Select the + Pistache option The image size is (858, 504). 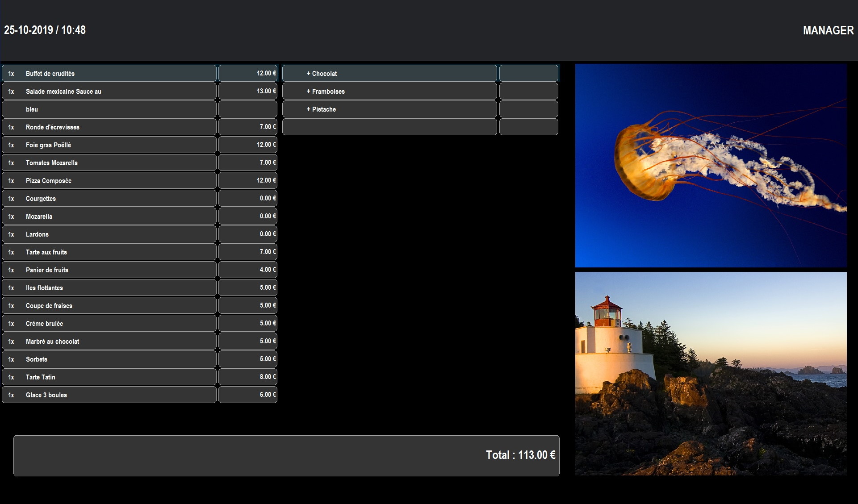(389, 109)
